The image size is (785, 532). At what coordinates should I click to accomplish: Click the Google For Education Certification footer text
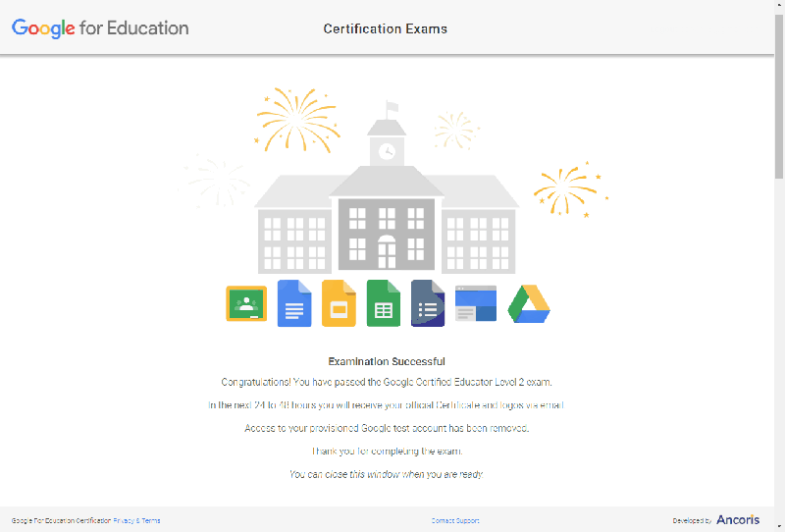[x=61, y=520]
